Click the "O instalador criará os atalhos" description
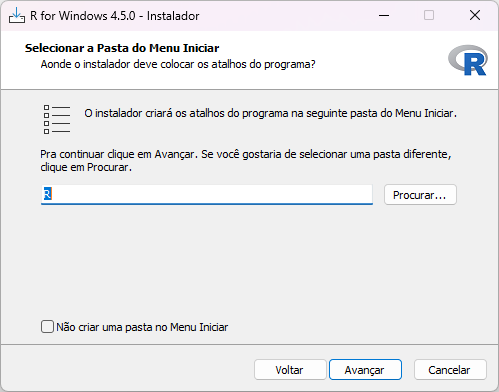The image size is (499, 392). tap(270, 113)
